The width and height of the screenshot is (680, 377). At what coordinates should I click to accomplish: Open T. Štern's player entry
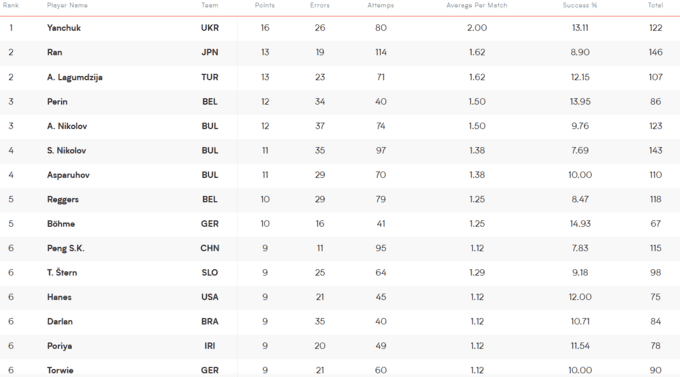click(x=62, y=273)
